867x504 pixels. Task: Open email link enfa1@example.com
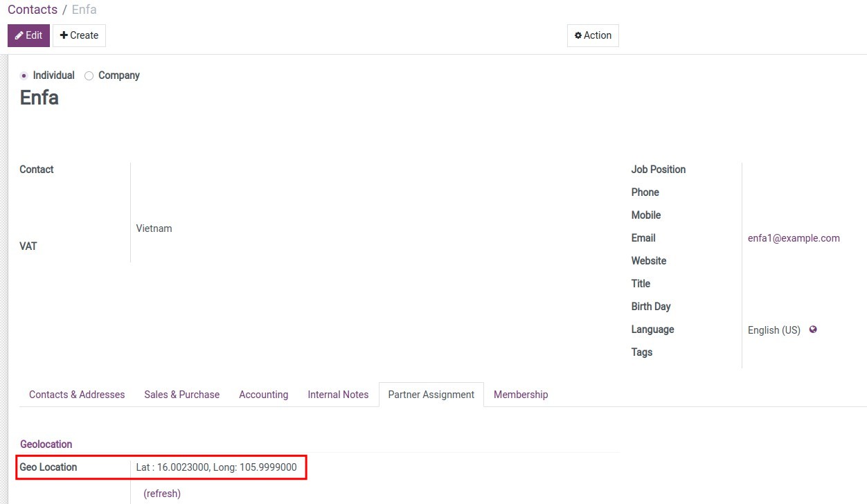pyautogui.click(x=794, y=238)
